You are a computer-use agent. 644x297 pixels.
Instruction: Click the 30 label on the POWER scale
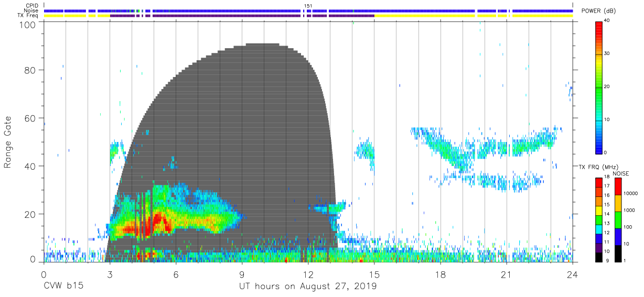tap(607, 53)
